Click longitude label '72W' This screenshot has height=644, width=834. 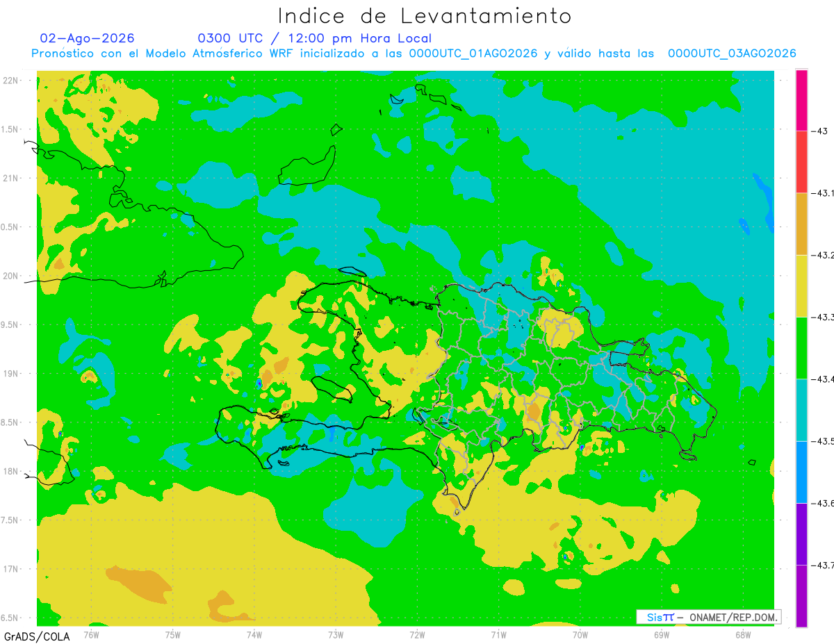tap(417, 634)
